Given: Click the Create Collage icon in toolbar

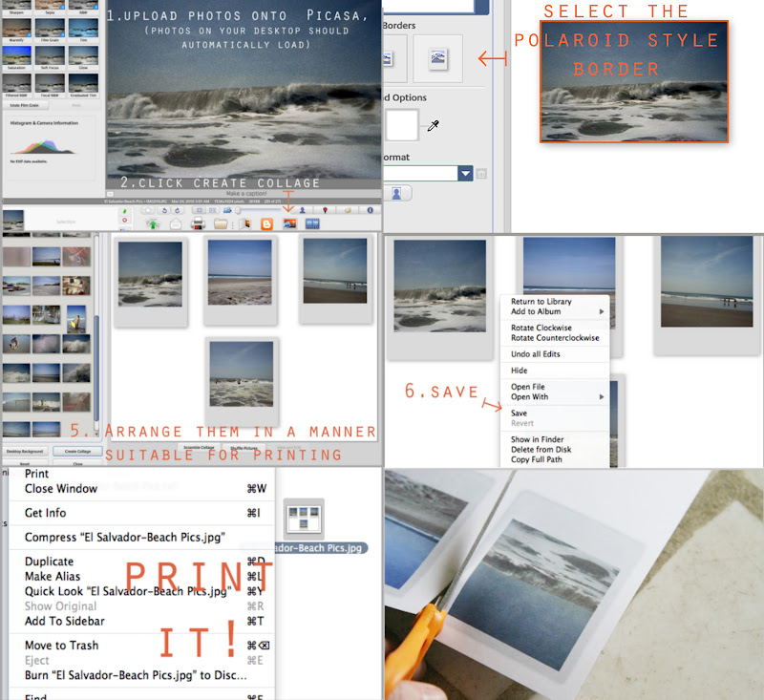Looking at the screenshot, I should click(290, 224).
